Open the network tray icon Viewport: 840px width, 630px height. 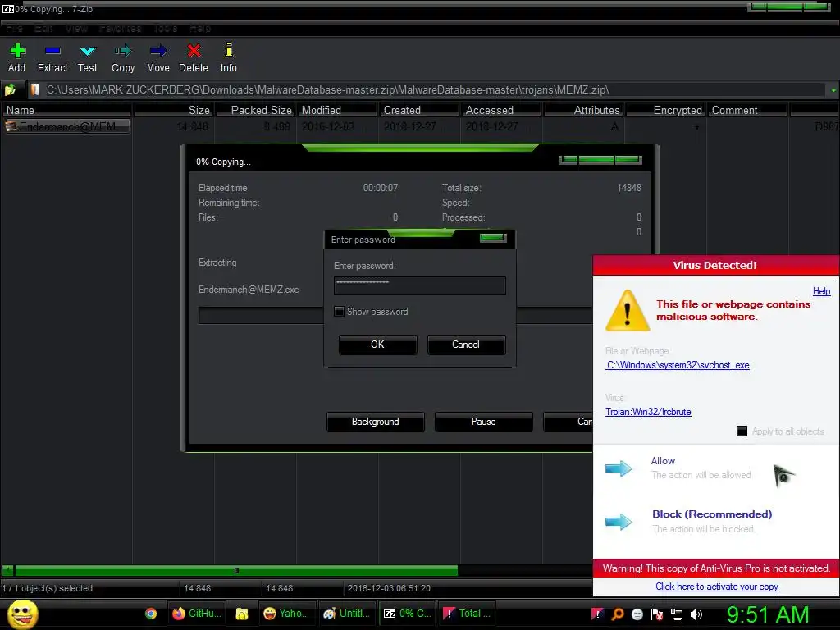pyautogui.click(x=677, y=614)
